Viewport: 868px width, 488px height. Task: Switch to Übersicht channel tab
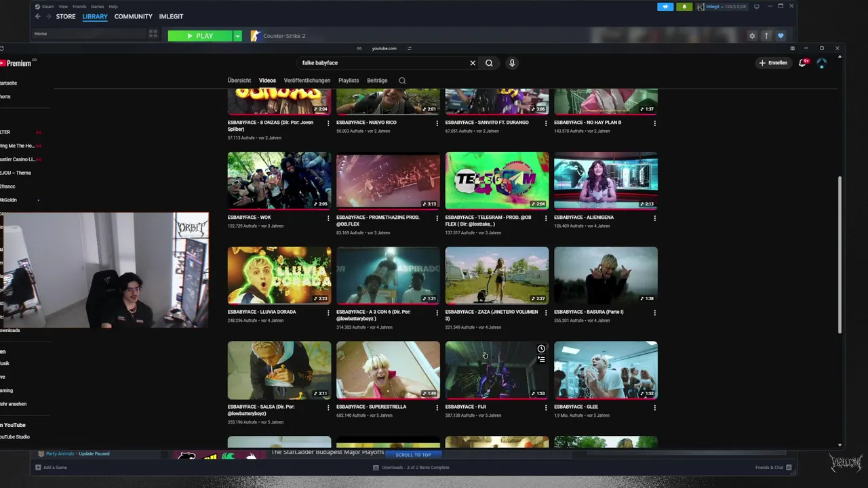point(239,81)
